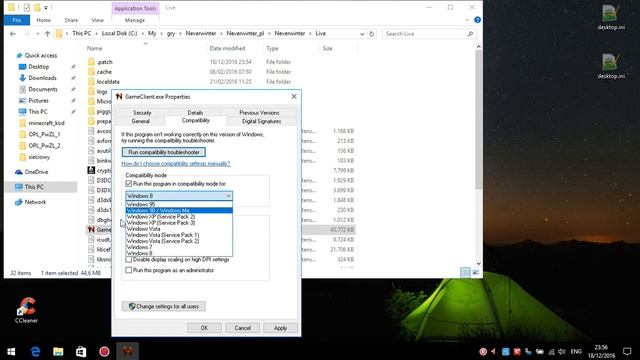
Task: Click the Explorer Back arrow
Action: (13, 34)
